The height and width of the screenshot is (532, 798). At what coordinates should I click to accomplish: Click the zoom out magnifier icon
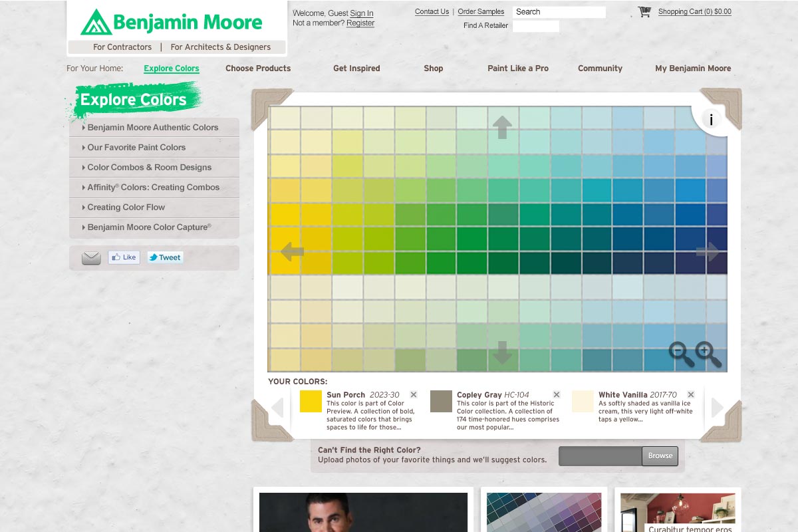click(x=680, y=353)
